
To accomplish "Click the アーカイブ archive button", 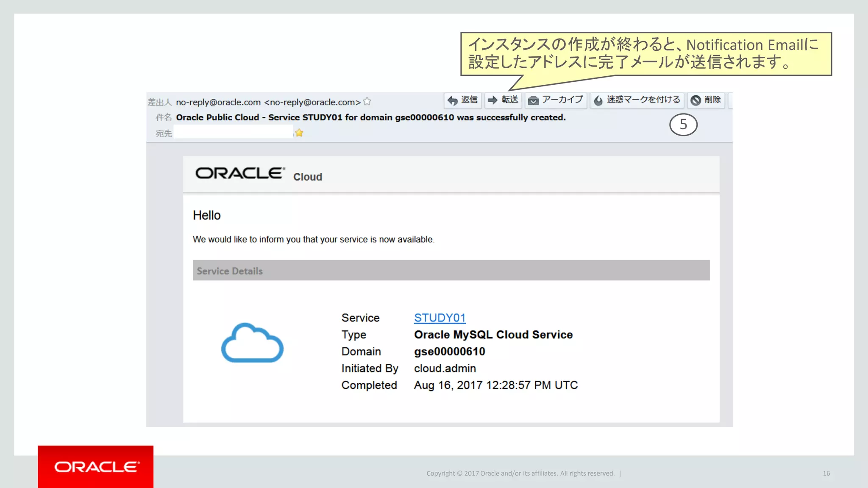I will click(556, 100).
